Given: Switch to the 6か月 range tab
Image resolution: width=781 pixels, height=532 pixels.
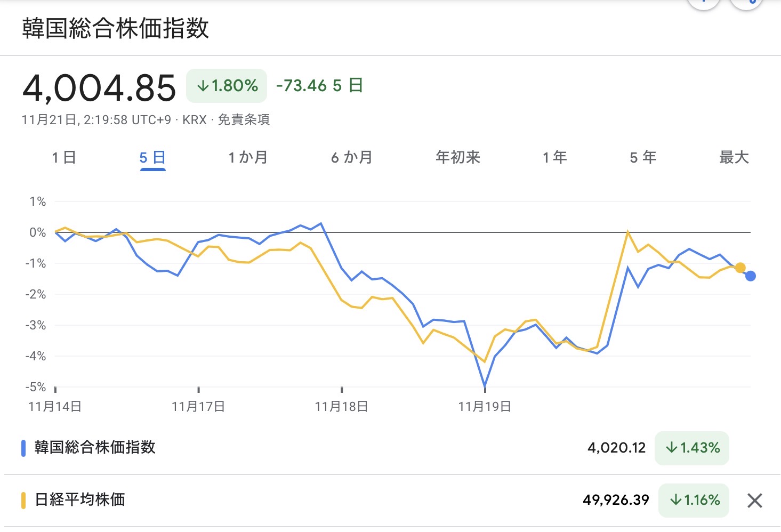Looking at the screenshot, I should coord(352,158).
